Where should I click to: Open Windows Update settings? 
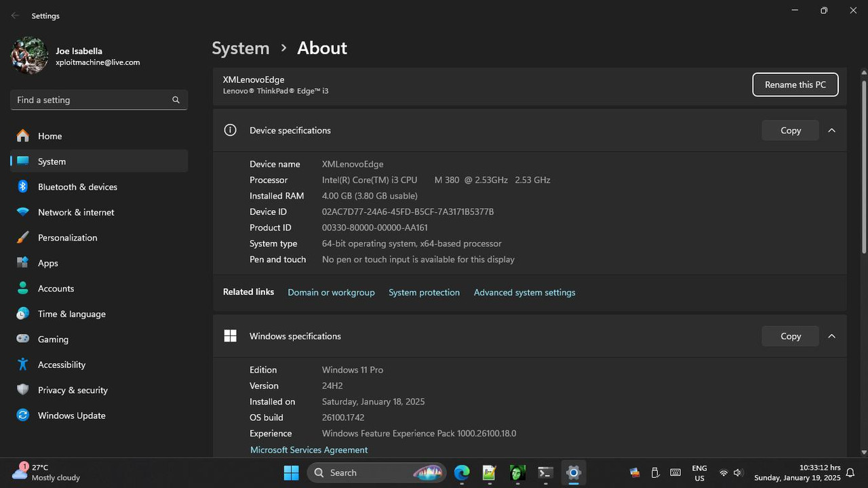pyautogui.click(x=71, y=415)
